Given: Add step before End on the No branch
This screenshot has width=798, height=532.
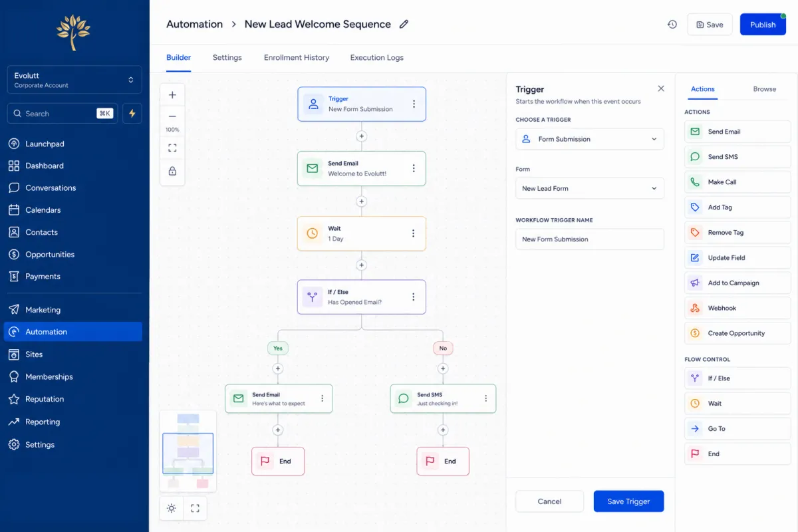Looking at the screenshot, I should click(x=443, y=430).
